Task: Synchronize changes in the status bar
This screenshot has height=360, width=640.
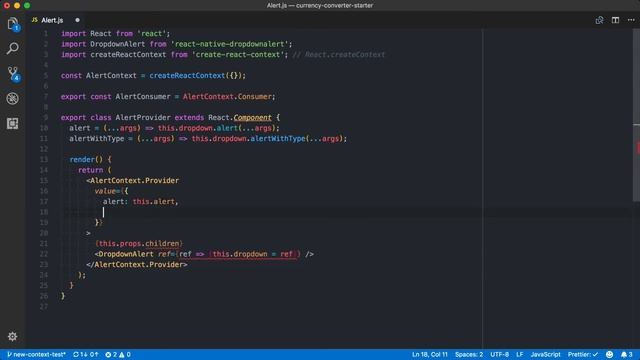Action: [x=86, y=354]
